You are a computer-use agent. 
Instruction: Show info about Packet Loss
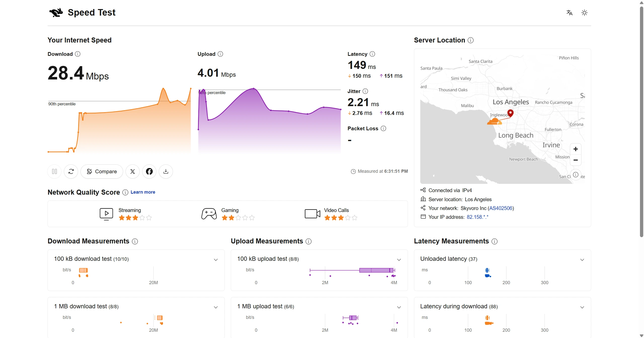(x=383, y=129)
